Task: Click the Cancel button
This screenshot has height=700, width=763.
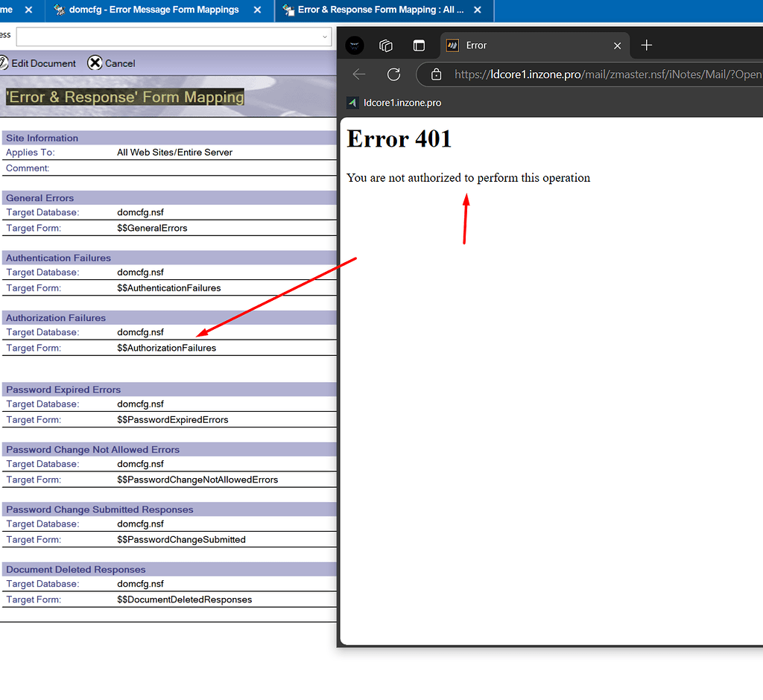Action: tap(117, 63)
